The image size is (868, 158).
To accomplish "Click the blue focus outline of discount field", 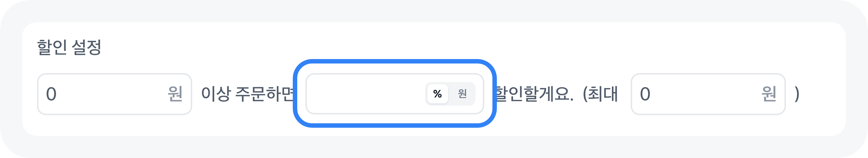I will point(394,61).
